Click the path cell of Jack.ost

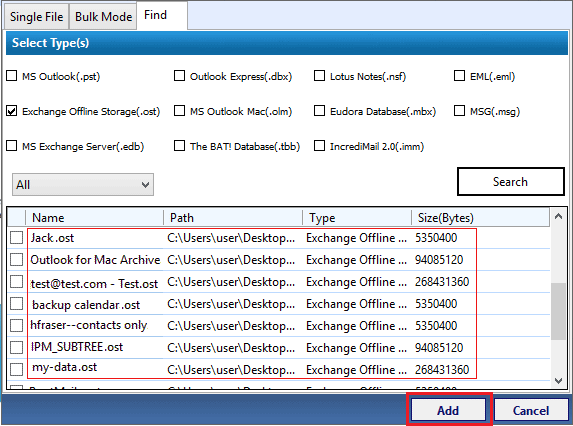231,238
